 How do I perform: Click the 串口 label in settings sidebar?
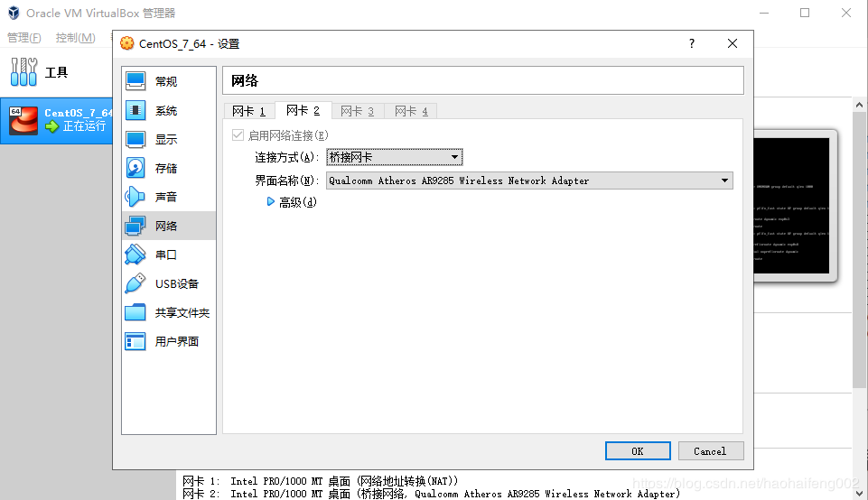tap(166, 255)
